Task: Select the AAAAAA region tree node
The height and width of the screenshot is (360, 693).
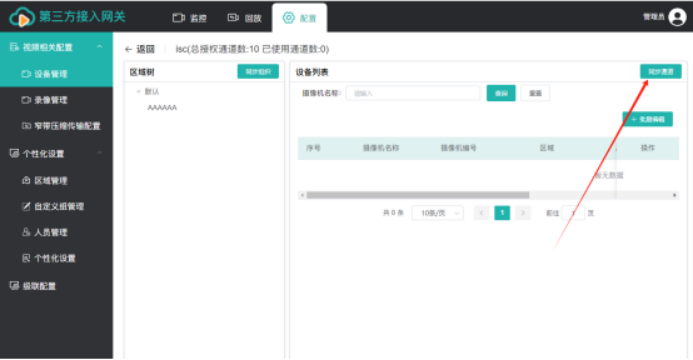Action: (162, 107)
